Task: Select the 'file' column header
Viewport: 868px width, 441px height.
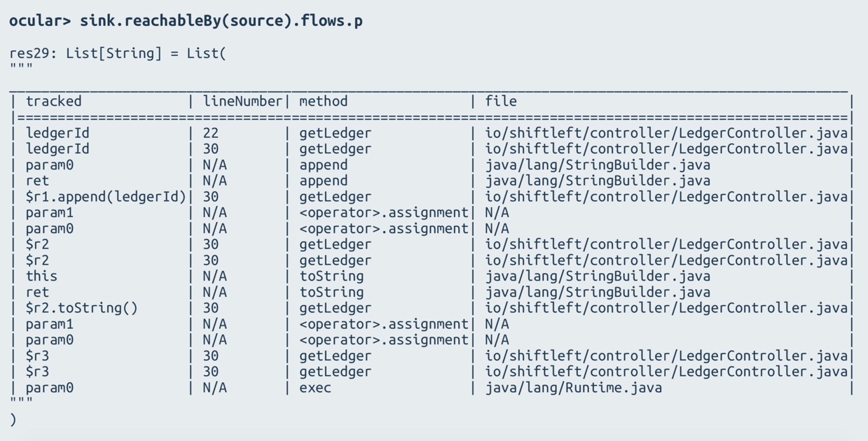Action: tap(501, 101)
